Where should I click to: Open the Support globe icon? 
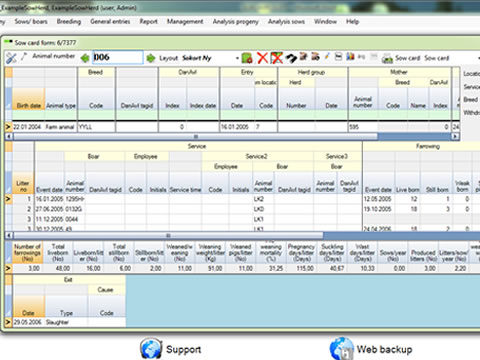click(151, 349)
